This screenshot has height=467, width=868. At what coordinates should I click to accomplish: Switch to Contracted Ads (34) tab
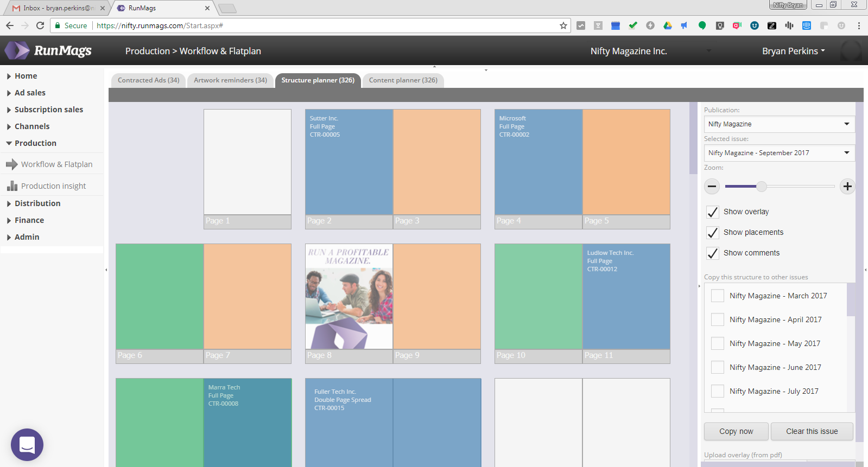click(x=148, y=80)
